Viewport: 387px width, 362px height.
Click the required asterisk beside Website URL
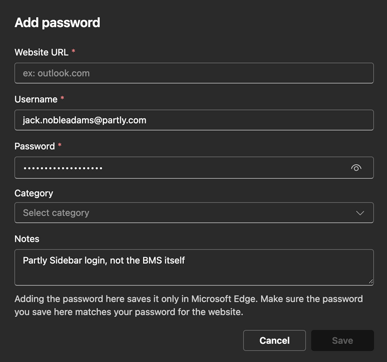[73, 51]
